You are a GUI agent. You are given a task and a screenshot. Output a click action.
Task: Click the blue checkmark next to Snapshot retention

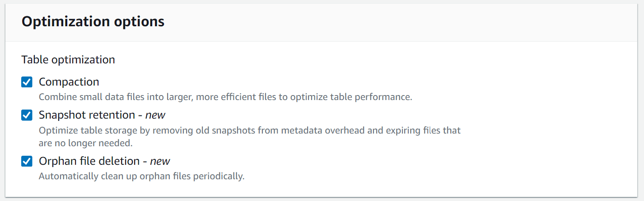point(27,115)
